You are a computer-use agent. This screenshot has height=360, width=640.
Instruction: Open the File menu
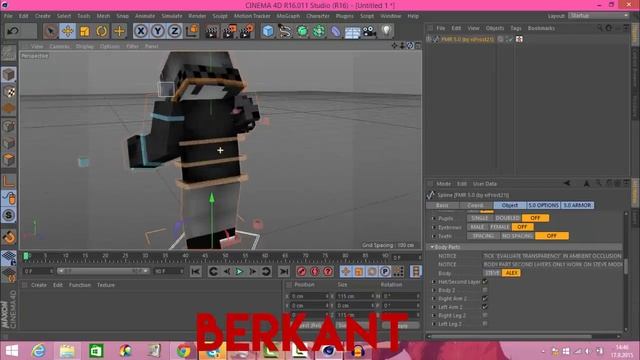tap(8, 16)
